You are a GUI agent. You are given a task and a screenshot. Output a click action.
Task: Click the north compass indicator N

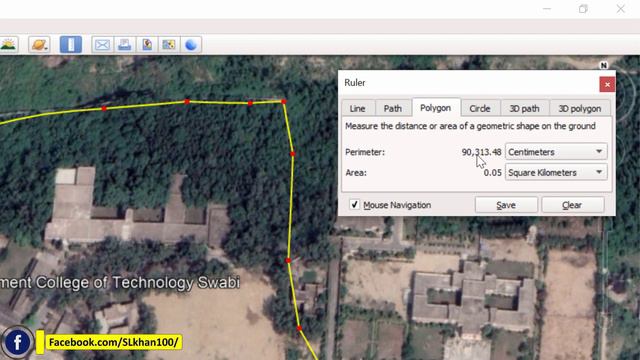pyautogui.click(x=604, y=65)
